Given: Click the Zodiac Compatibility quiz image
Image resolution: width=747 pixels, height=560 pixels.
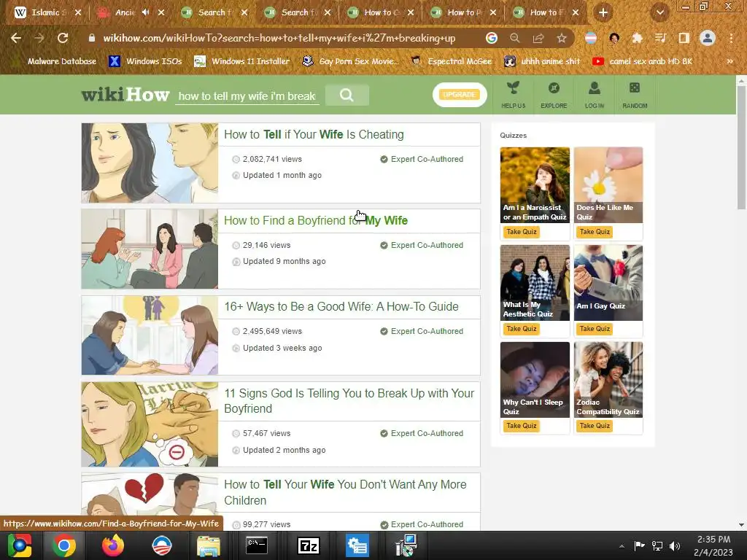Looking at the screenshot, I should [608, 379].
